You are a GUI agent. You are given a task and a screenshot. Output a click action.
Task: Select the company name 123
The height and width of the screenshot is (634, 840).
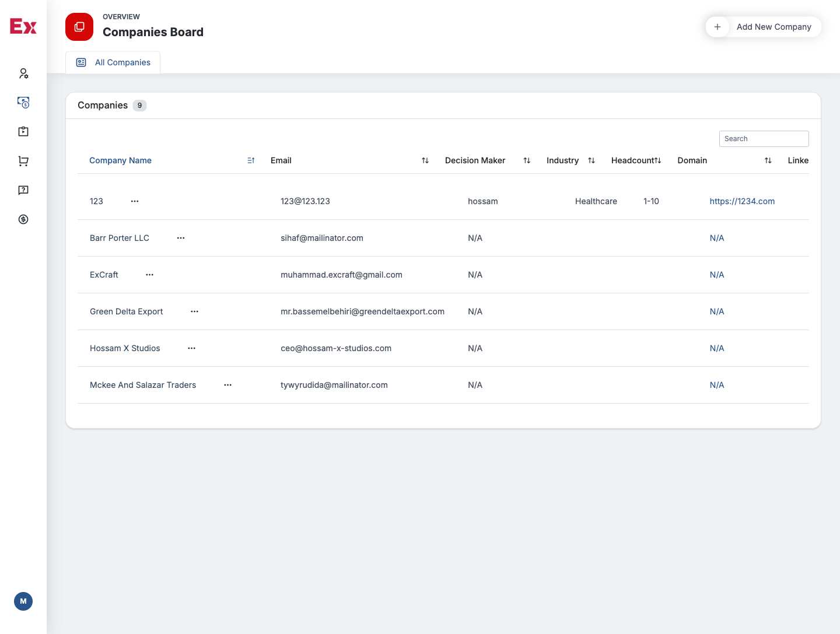[x=96, y=201]
